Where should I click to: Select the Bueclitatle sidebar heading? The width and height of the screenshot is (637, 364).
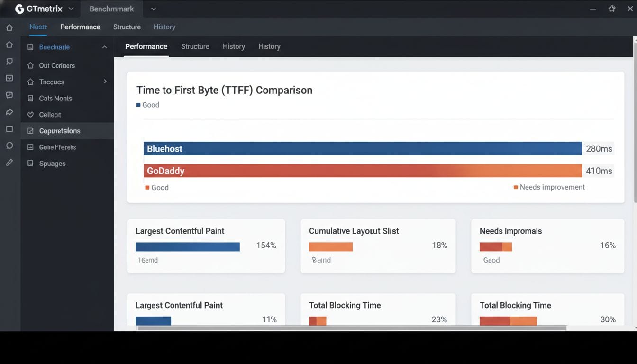55,47
